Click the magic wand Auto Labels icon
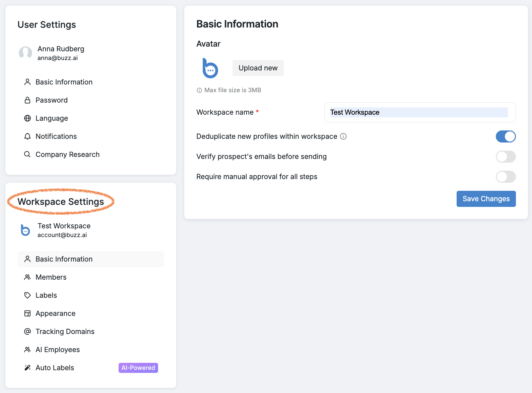This screenshot has height=393, width=532. pos(27,368)
